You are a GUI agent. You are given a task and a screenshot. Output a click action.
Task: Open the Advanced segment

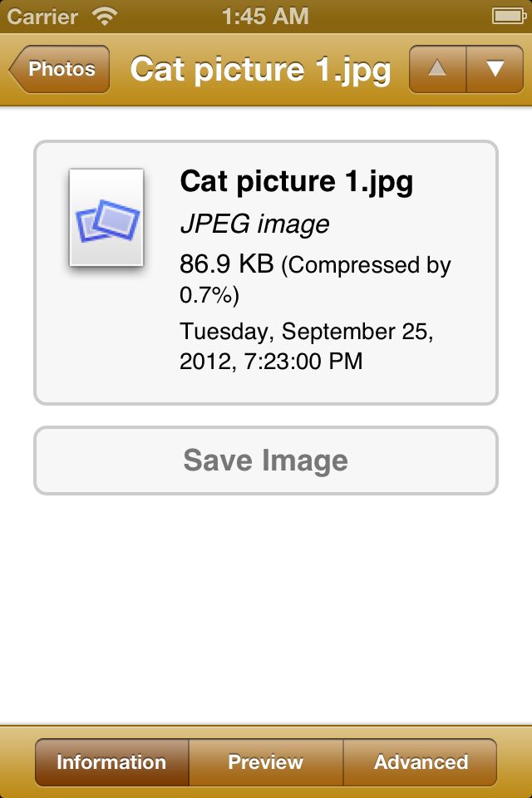click(421, 762)
